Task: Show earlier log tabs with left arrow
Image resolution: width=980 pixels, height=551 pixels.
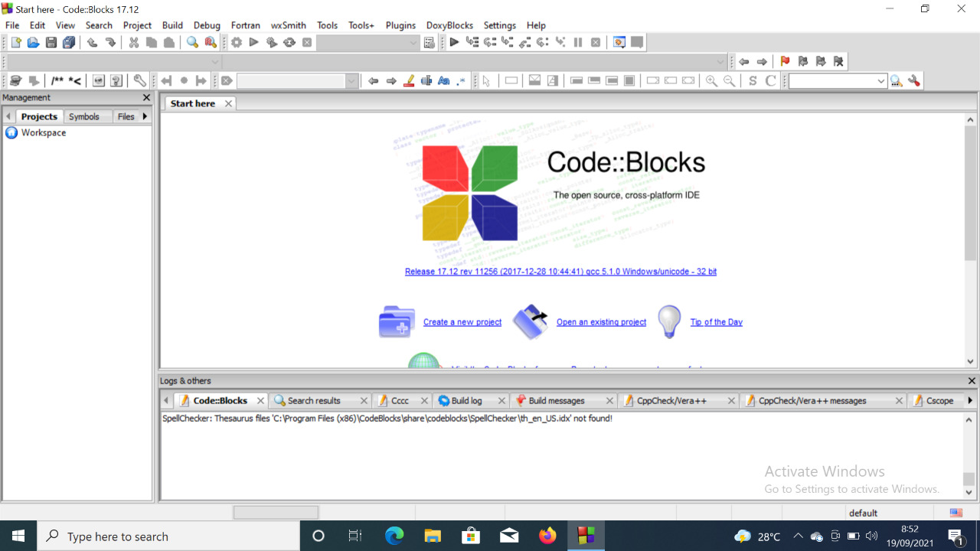Action: (166, 400)
